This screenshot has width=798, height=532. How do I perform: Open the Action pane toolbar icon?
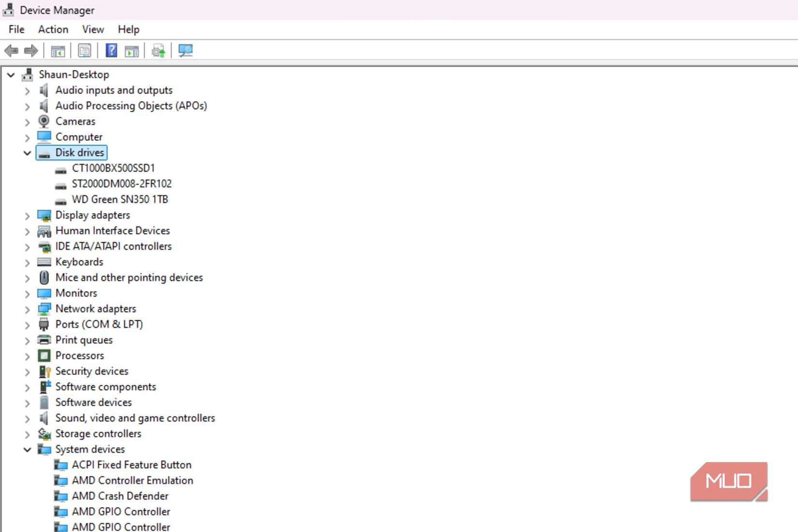pos(132,50)
